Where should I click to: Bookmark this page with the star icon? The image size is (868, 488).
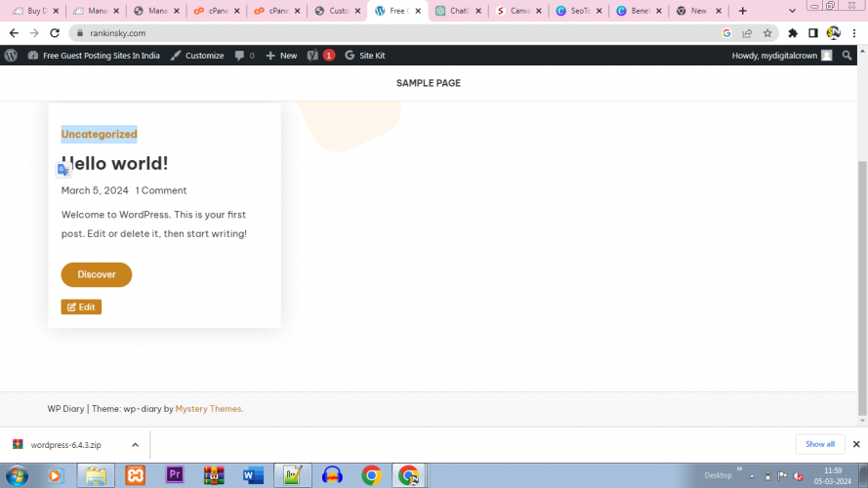pos(768,32)
